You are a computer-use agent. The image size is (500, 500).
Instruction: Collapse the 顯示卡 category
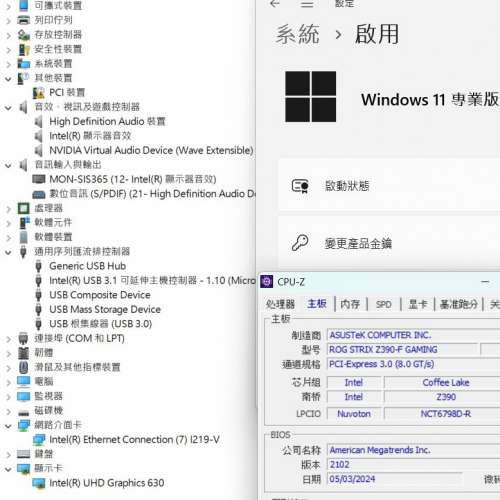(x=8, y=469)
